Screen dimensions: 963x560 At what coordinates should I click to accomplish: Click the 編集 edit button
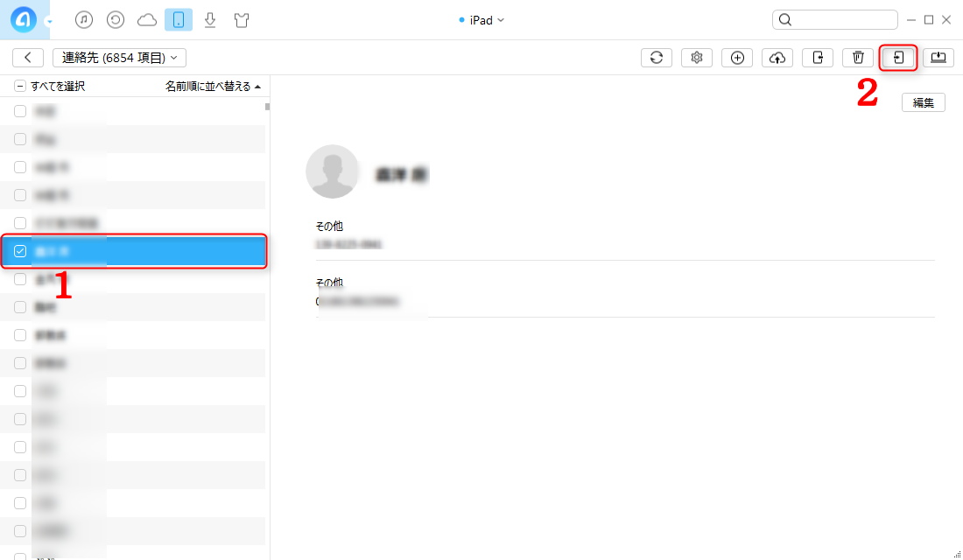(923, 102)
